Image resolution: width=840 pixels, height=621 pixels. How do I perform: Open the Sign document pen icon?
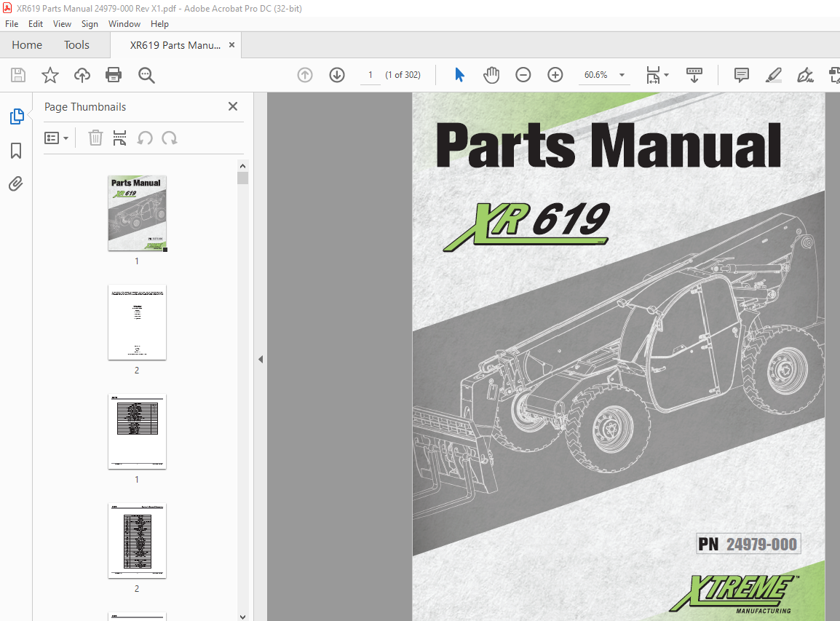pyautogui.click(x=805, y=75)
